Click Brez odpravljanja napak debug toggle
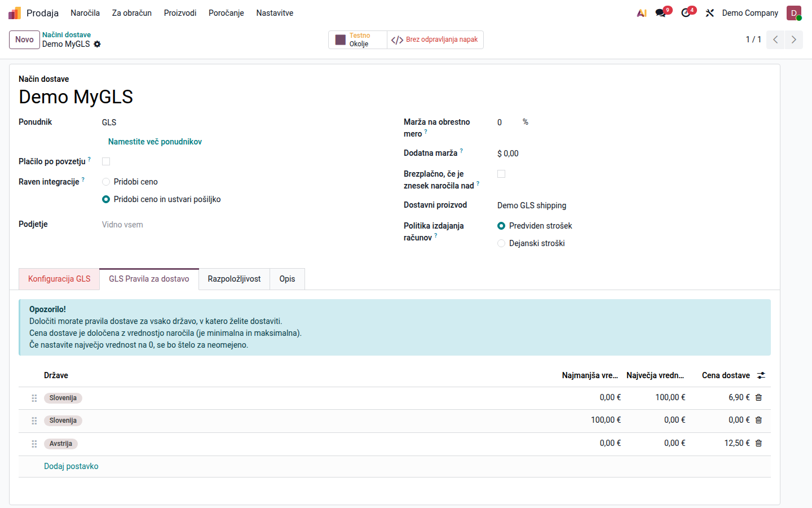The image size is (812, 508). (x=435, y=40)
